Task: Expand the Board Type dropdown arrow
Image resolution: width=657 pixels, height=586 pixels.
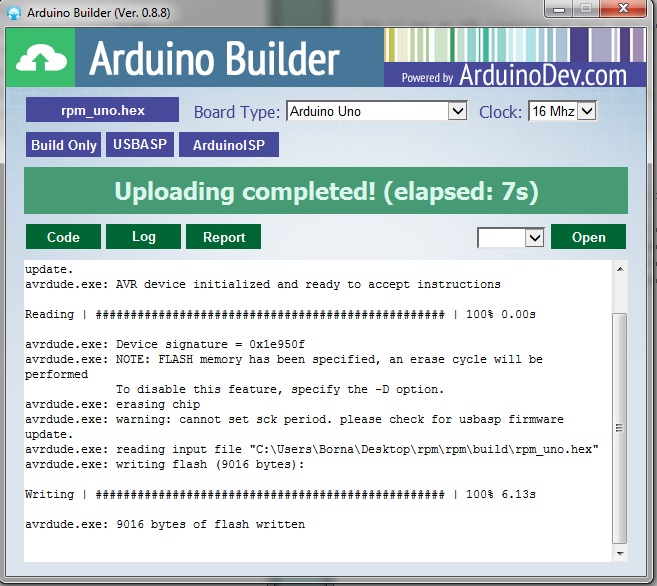Action: pyautogui.click(x=457, y=111)
